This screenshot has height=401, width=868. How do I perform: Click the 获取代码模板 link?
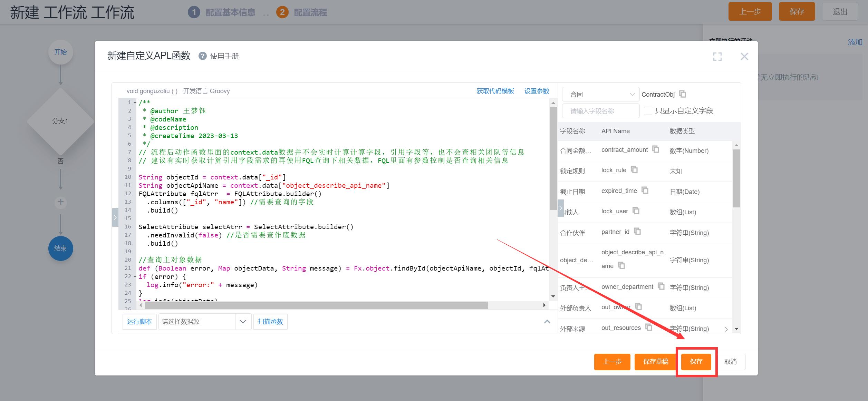(x=495, y=91)
